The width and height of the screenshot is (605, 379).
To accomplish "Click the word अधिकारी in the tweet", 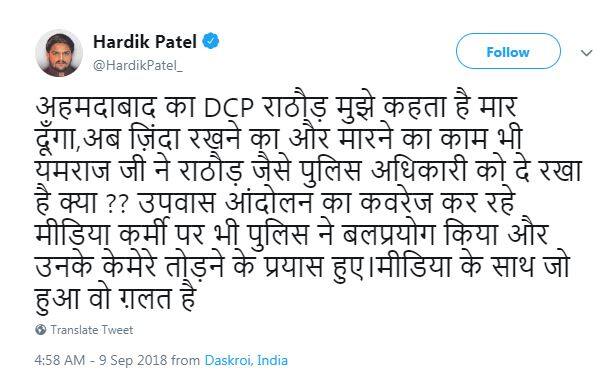I will (419, 170).
